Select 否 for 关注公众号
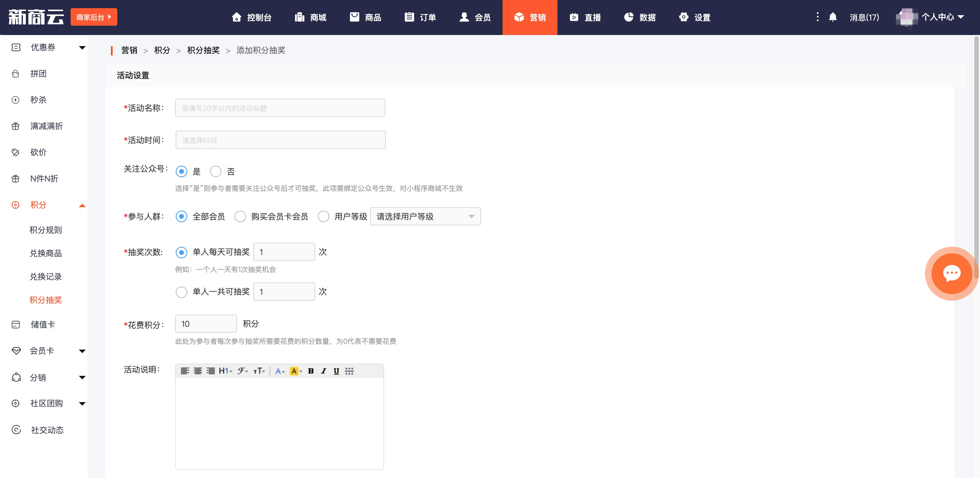 click(216, 172)
